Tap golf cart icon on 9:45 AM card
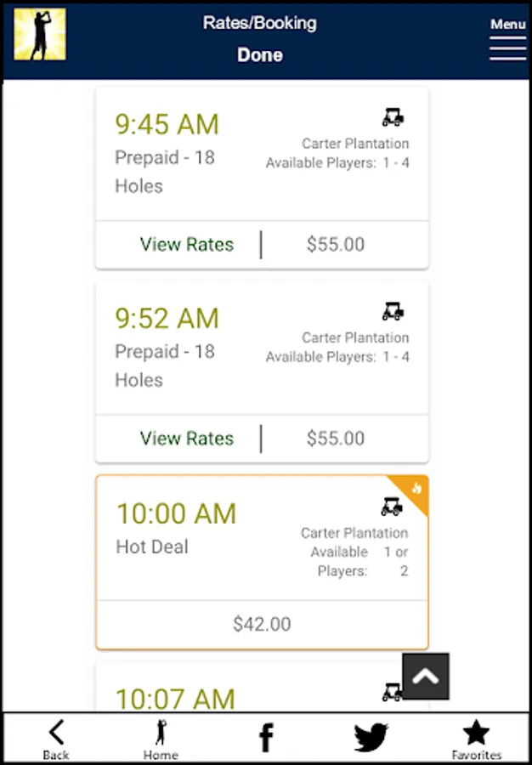Viewport: 532px width, 765px height. point(393,117)
